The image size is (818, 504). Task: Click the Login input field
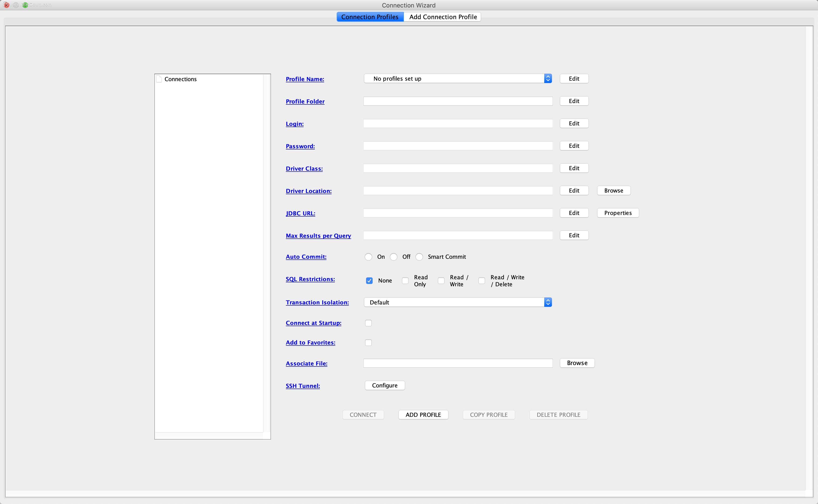(458, 124)
